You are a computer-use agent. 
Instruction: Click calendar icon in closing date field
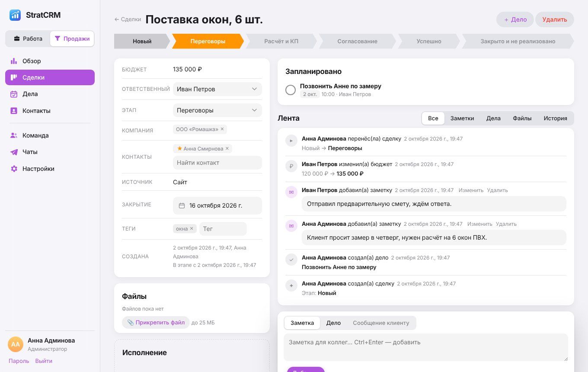tap(182, 205)
